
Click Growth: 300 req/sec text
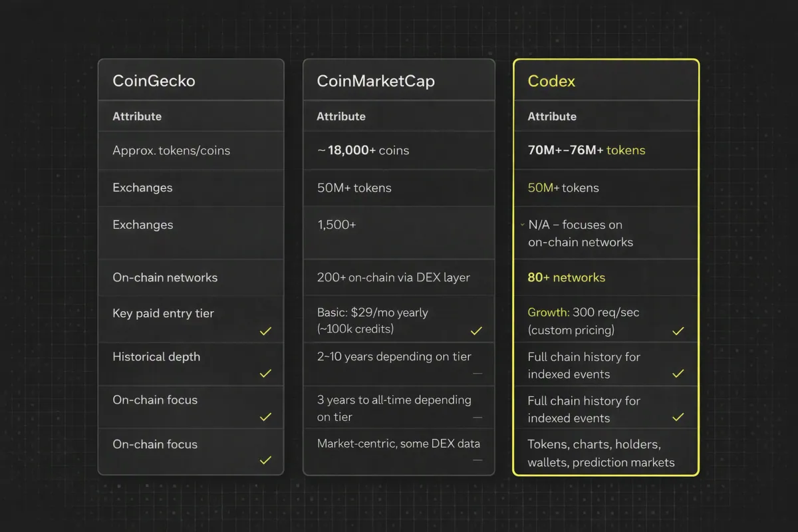tap(584, 312)
